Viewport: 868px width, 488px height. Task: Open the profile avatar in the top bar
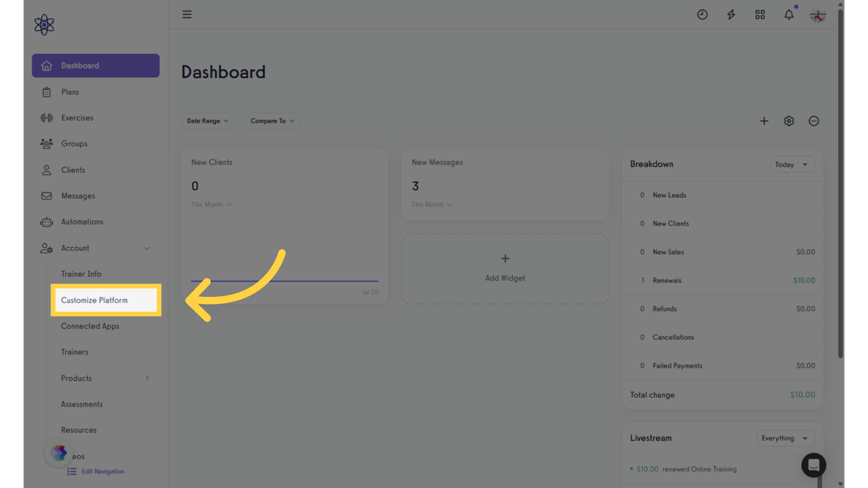tap(817, 14)
